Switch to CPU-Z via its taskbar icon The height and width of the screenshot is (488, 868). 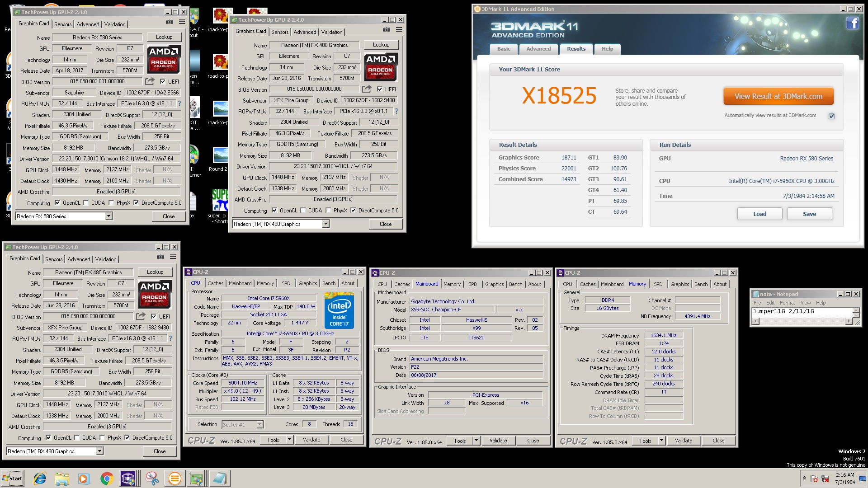[x=128, y=479]
